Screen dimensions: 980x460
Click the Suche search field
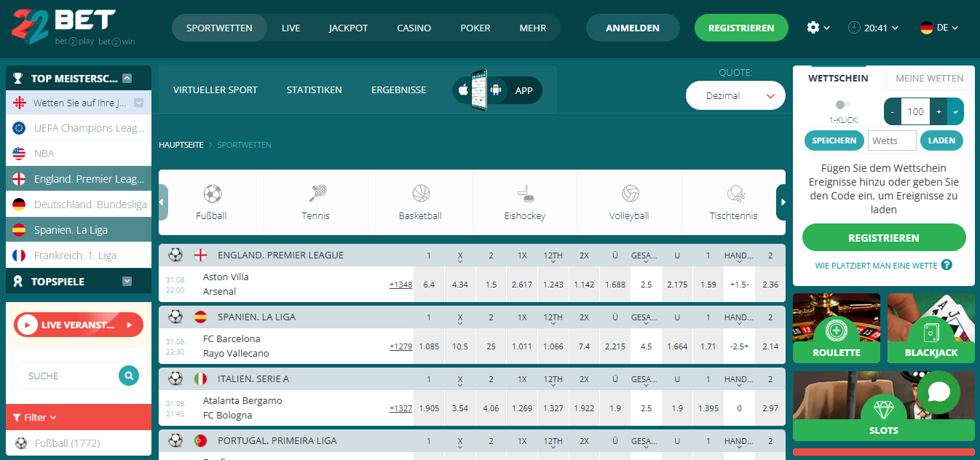[67, 376]
